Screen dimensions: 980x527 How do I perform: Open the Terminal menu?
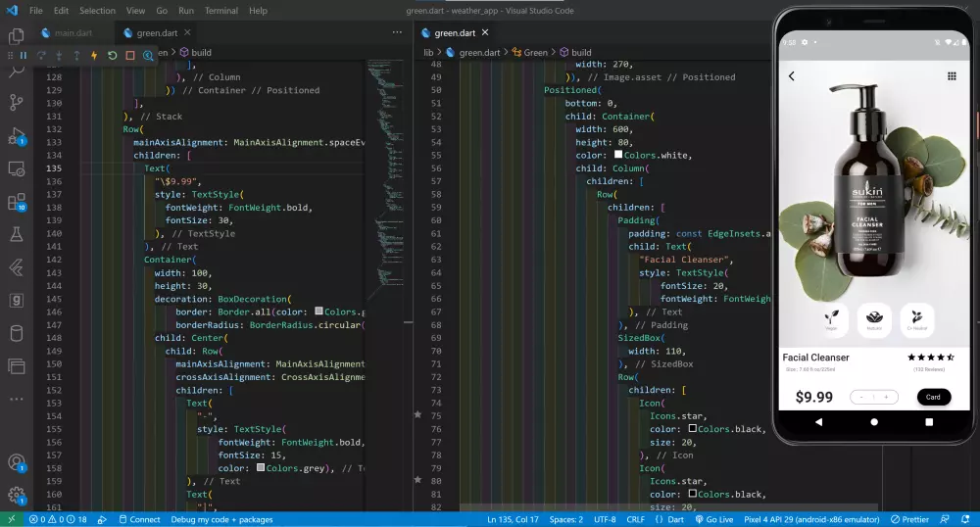(220, 11)
